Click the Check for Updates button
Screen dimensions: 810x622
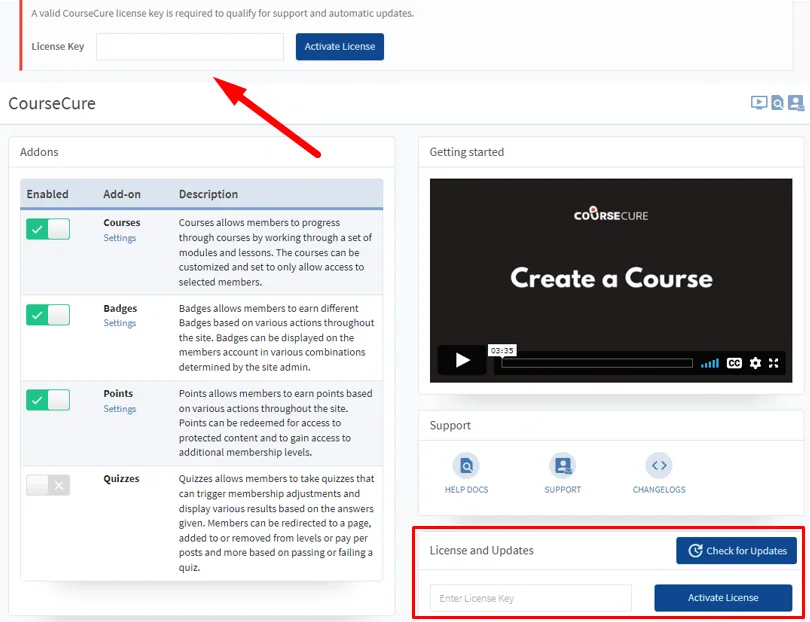tap(736, 550)
